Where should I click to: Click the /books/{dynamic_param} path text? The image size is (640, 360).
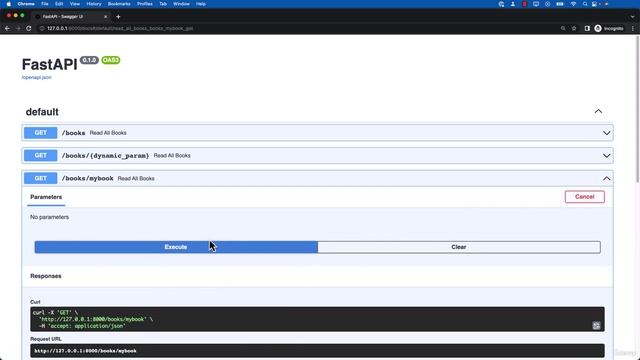click(x=105, y=156)
